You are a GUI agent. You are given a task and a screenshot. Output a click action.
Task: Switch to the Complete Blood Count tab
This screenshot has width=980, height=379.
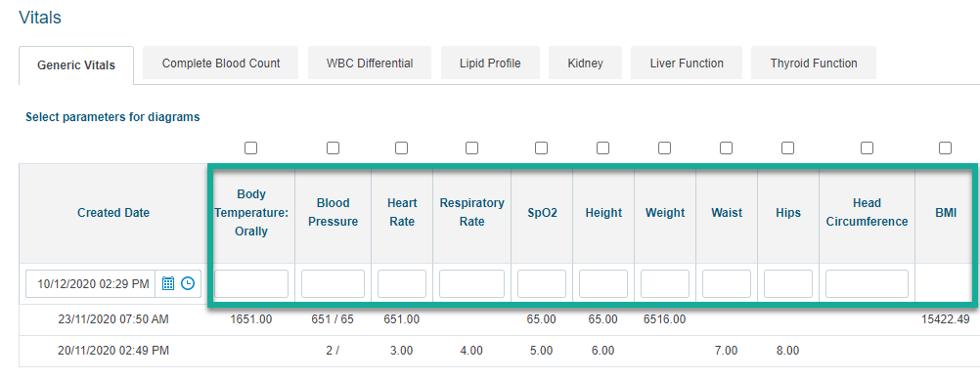click(221, 63)
